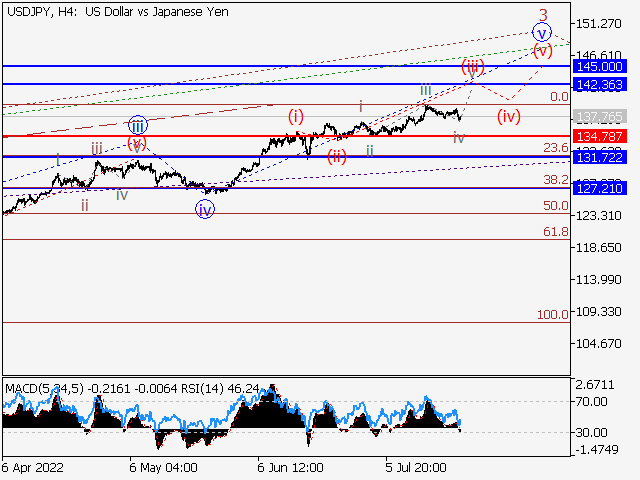640x480 pixels.
Task: Select the blue 145.000 price level label
Action: click(599, 66)
